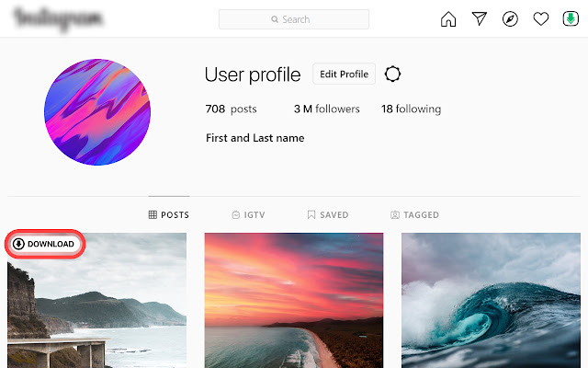Open direct messages paper plane icon

point(480,18)
